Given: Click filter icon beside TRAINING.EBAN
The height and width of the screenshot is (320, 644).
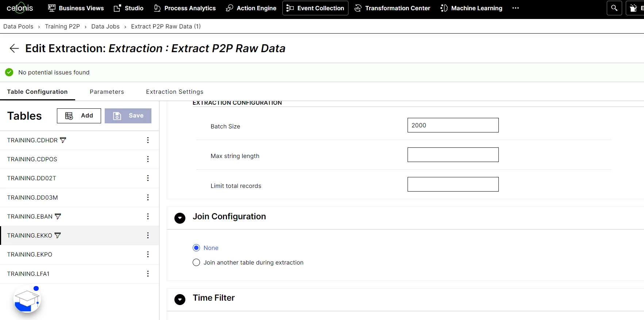Looking at the screenshot, I should [58, 216].
